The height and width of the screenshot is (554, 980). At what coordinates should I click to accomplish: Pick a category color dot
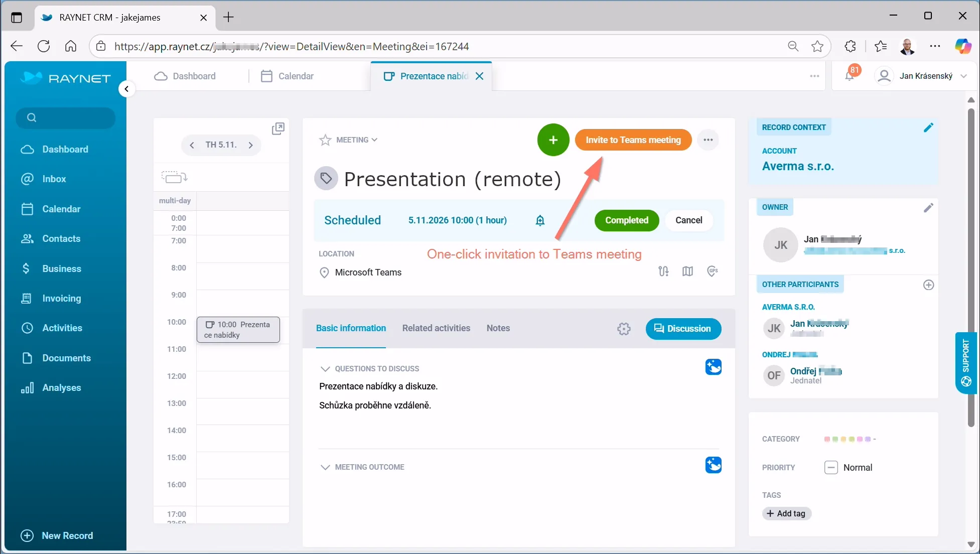coord(827,439)
